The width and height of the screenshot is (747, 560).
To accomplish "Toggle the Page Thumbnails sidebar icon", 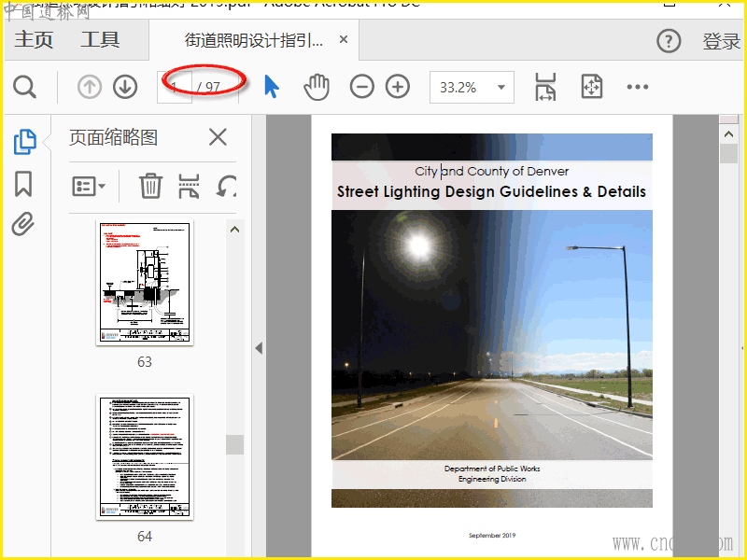I will [x=24, y=143].
